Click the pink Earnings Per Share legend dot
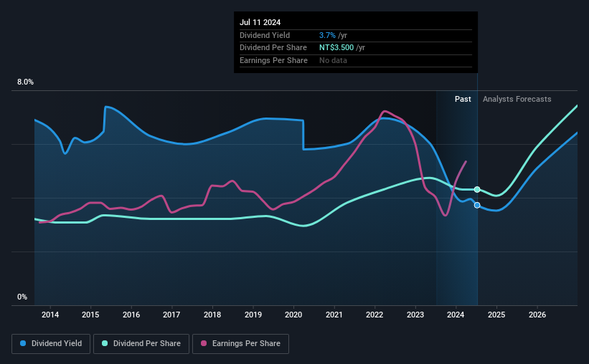 (x=204, y=343)
